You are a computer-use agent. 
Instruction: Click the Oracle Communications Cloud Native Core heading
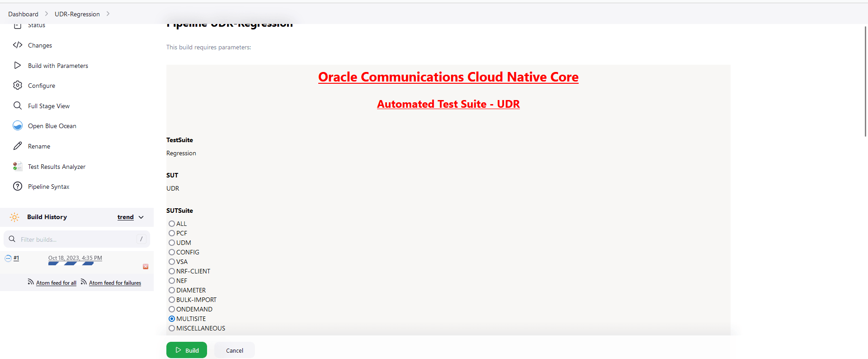click(448, 77)
